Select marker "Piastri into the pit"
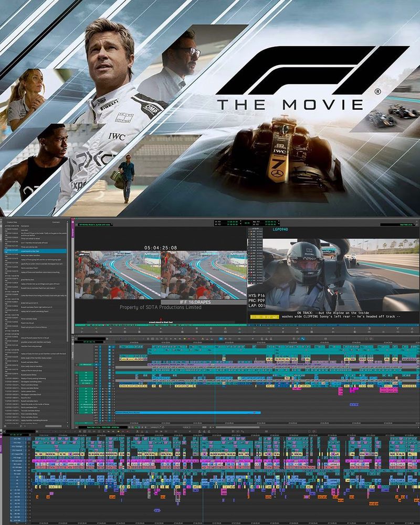 35,323
